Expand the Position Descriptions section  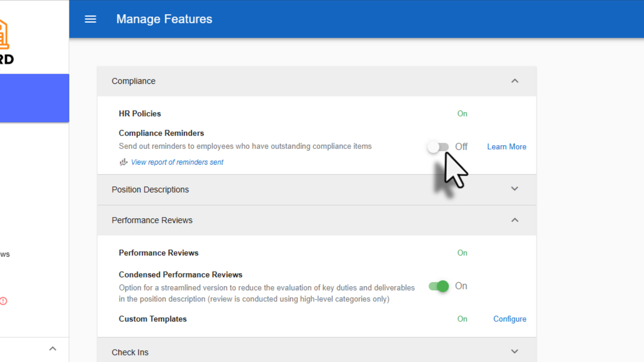pos(515,189)
